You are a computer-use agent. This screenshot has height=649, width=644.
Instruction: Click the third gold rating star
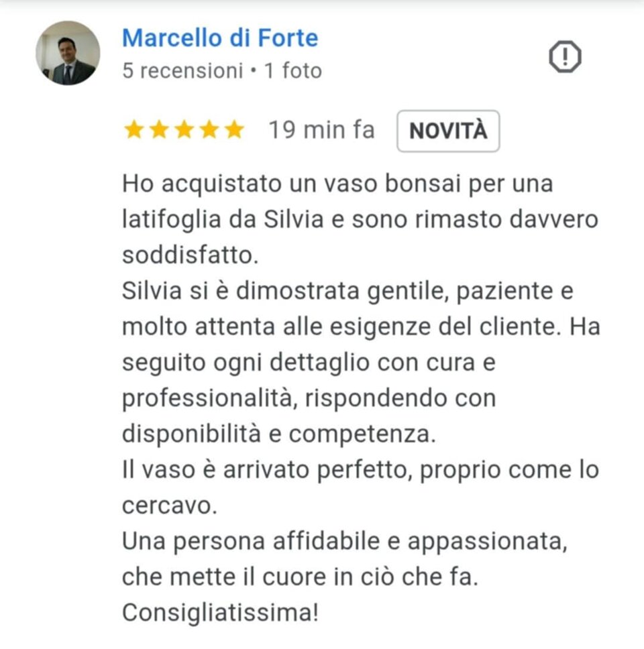pos(184,129)
